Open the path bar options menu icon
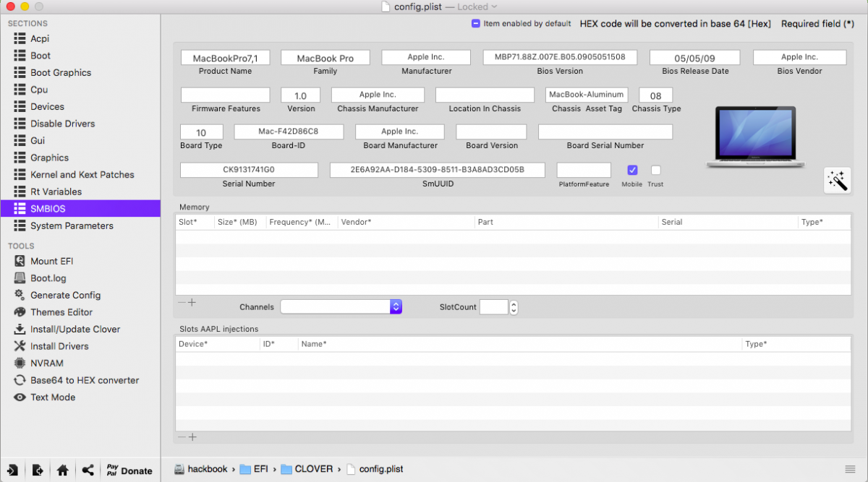 pyautogui.click(x=850, y=469)
